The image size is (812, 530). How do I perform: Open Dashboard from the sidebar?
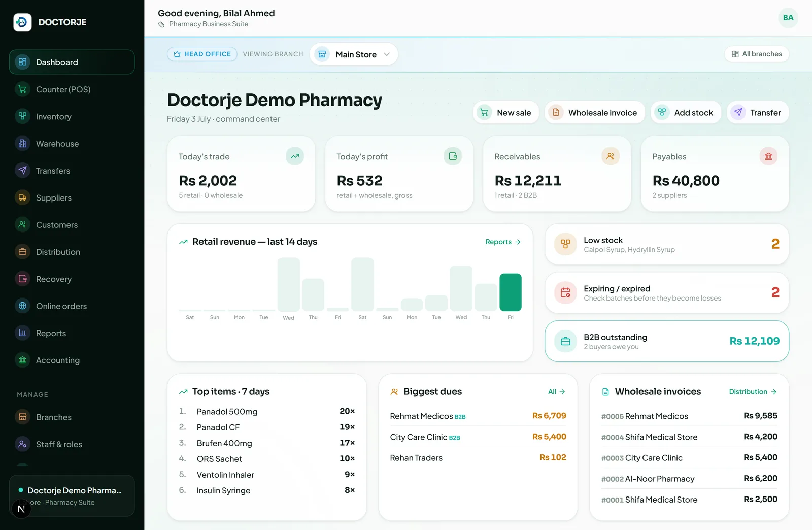click(72, 62)
